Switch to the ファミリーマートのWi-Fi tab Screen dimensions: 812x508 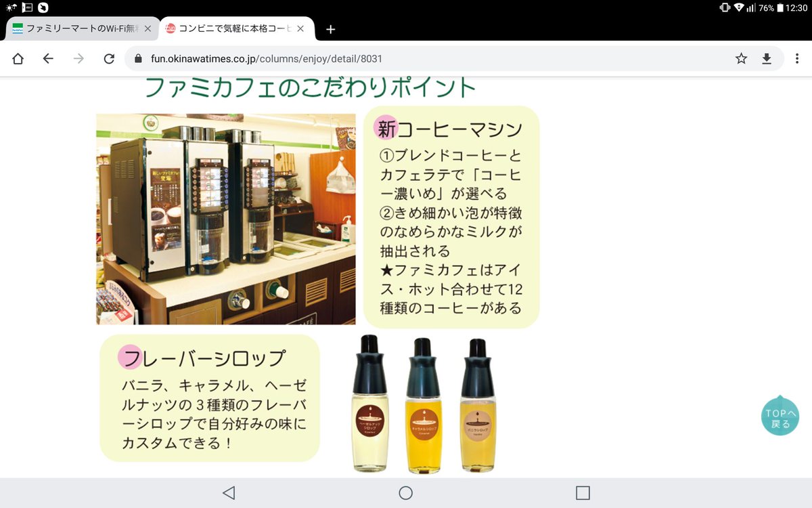click(83, 29)
